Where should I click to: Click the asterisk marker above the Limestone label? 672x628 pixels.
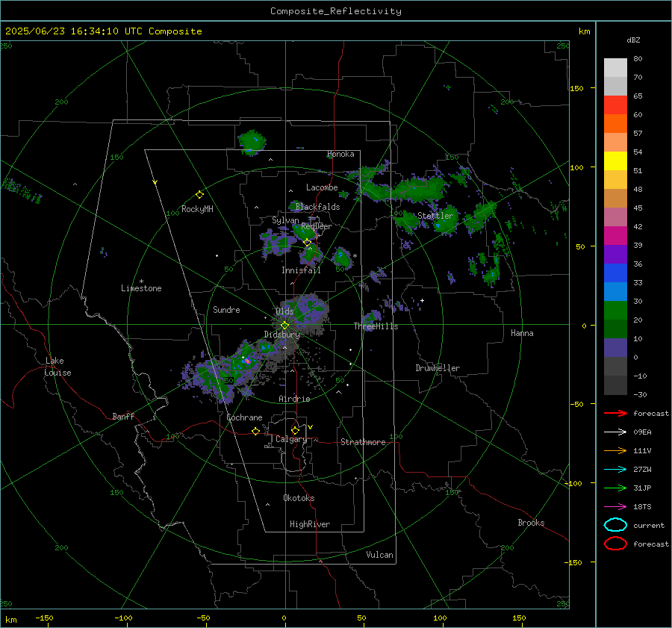coord(141,282)
